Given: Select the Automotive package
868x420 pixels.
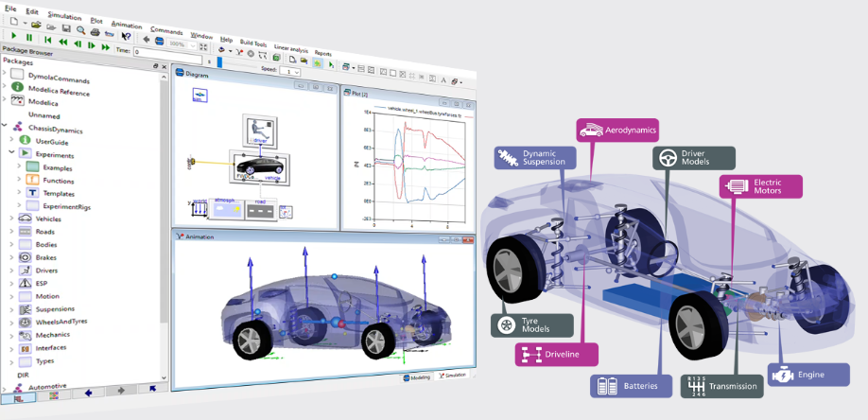Looking at the screenshot, I should tap(47, 386).
